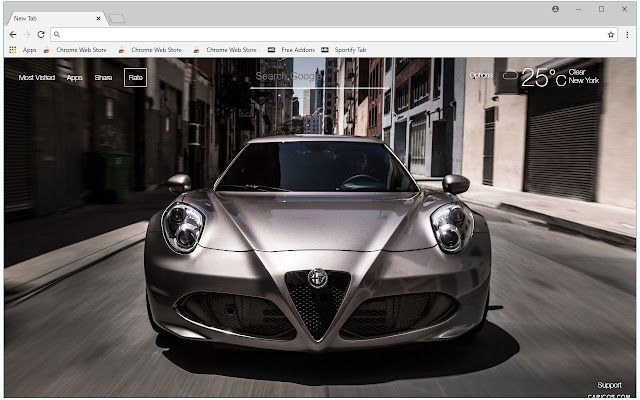
Task: Open the Free Addons bookmark
Action: tap(291, 50)
